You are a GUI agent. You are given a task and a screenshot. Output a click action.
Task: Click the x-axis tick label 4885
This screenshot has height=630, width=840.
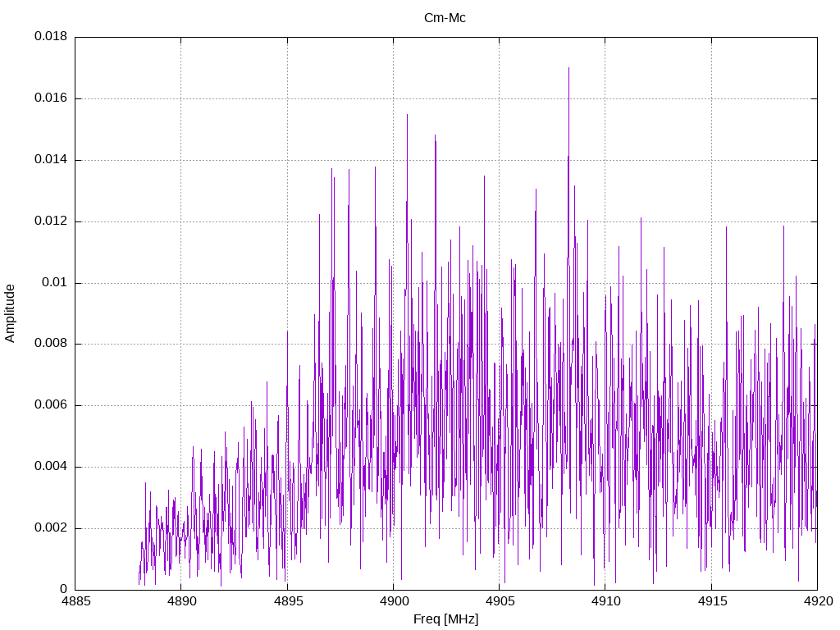point(75,601)
